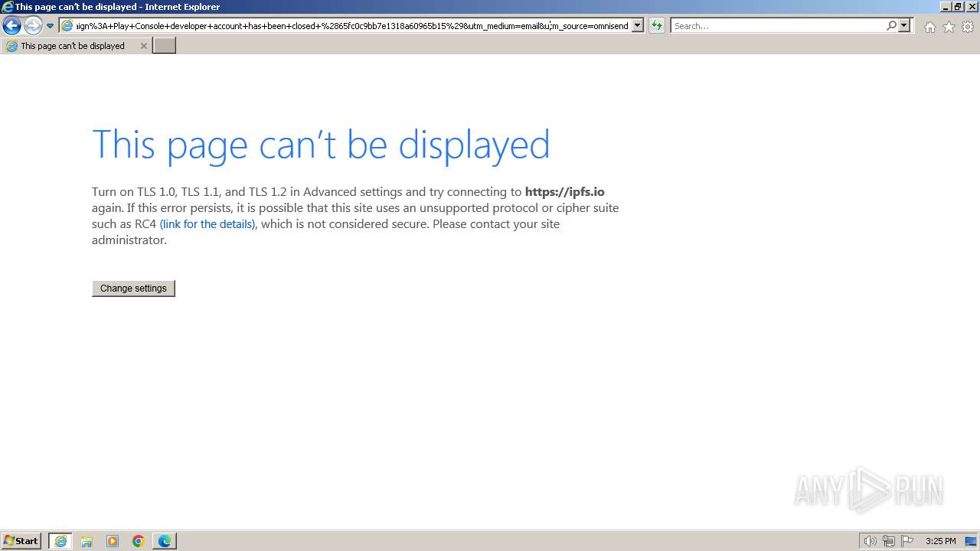The width and height of the screenshot is (980, 551).
Task: Open the Tools gear icon
Action: click(968, 27)
